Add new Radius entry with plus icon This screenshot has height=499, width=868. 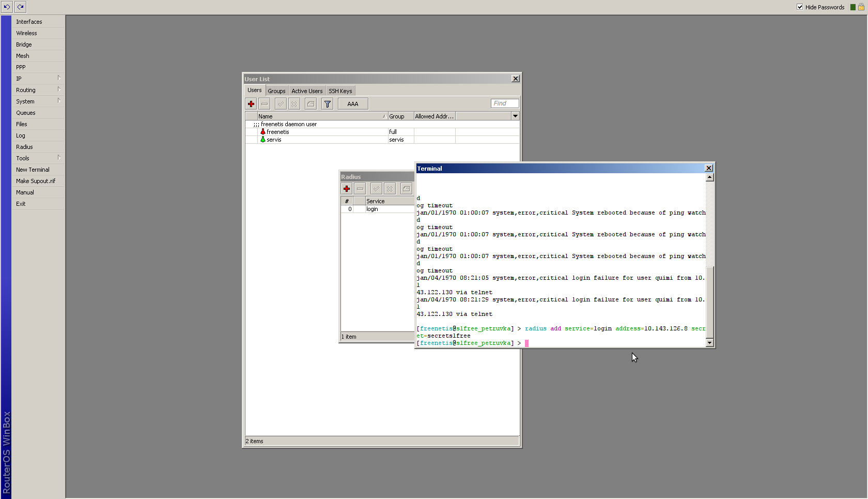(347, 189)
